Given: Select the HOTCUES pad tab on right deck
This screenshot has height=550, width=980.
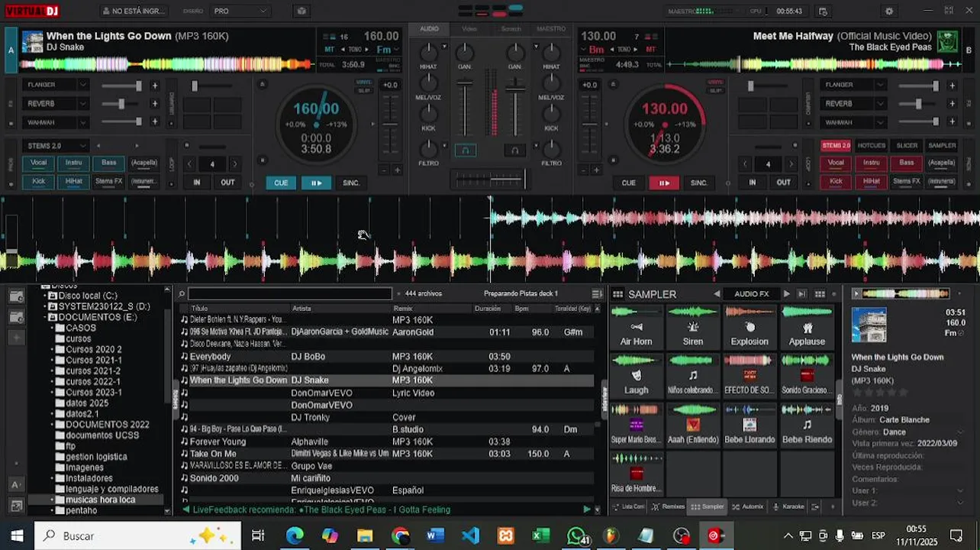Looking at the screenshot, I should (871, 145).
